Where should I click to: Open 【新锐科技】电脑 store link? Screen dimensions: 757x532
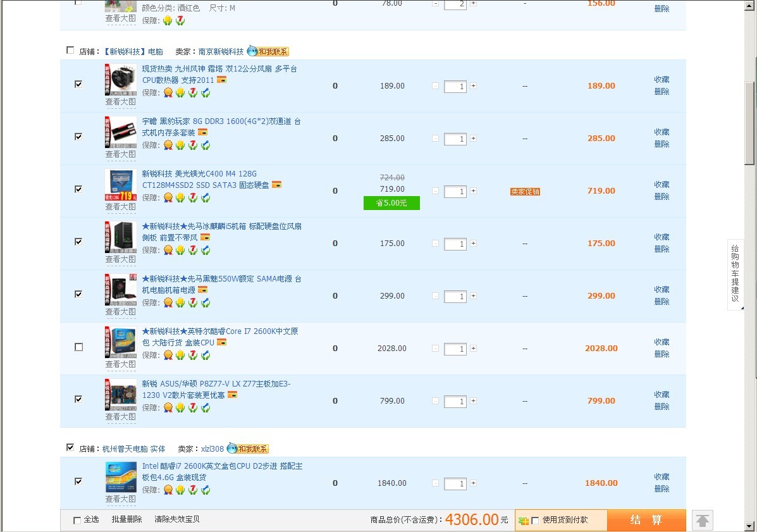tap(133, 52)
